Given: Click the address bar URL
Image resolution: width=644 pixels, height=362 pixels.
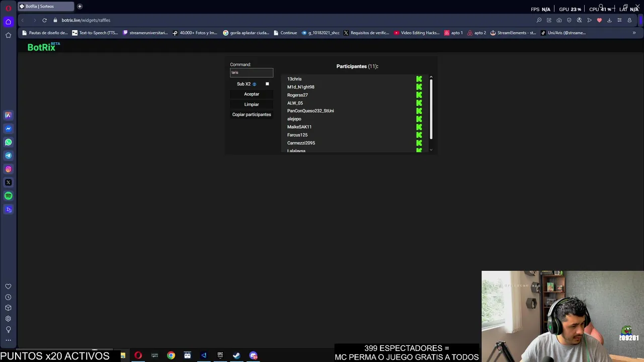Looking at the screenshot, I should [x=86, y=20].
